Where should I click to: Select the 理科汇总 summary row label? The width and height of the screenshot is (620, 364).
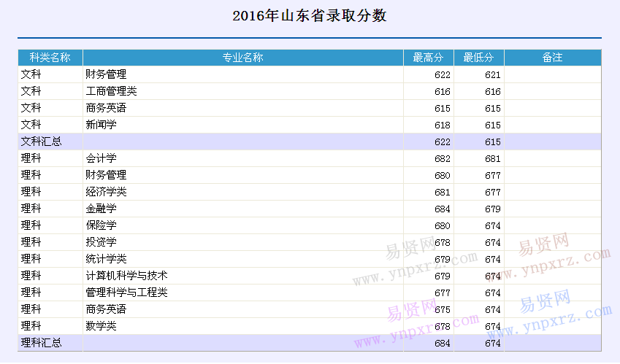pos(42,343)
